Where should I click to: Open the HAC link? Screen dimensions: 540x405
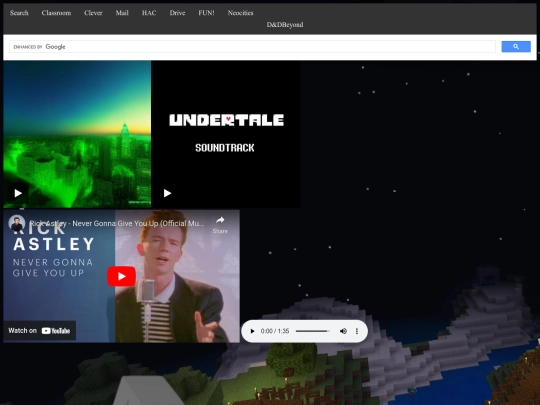pyautogui.click(x=149, y=13)
